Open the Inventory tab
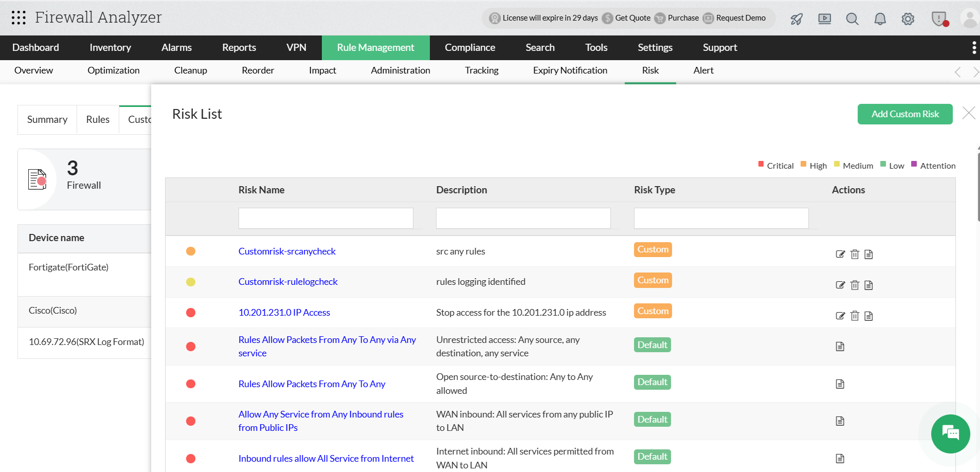This screenshot has height=472, width=980. pyautogui.click(x=110, y=48)
